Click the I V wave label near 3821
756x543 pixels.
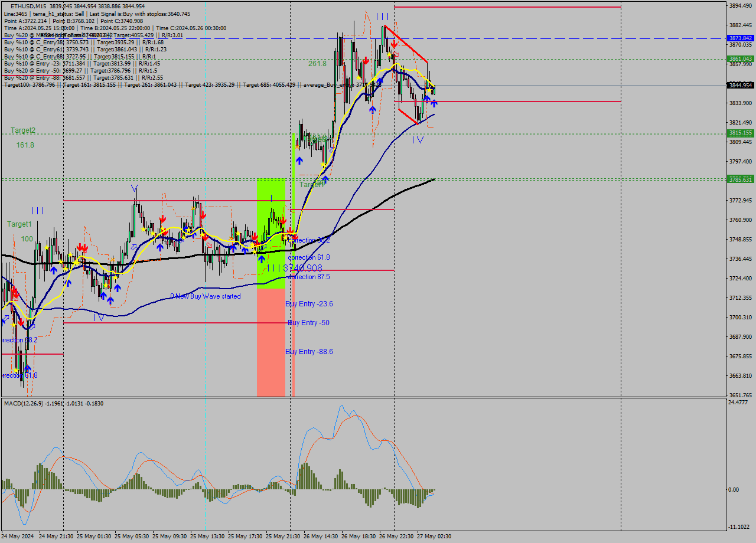(418, 140)
